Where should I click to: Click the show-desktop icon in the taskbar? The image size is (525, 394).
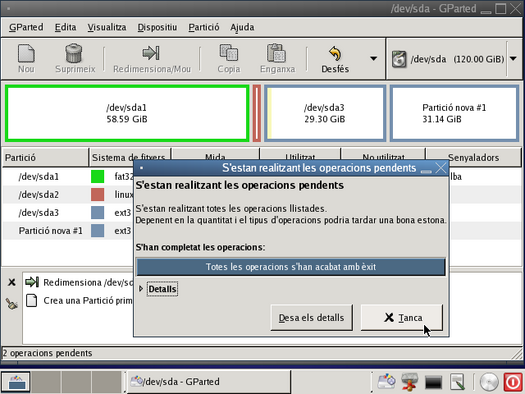pyautogui.click(x=16, y=382)
